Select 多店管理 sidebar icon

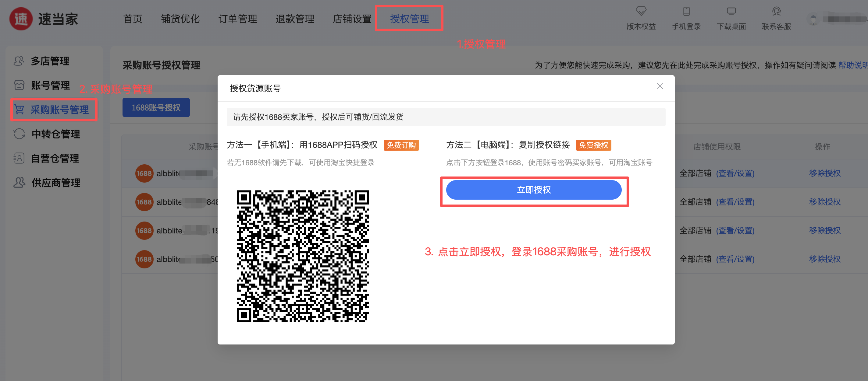pyautogui.click(x=19, y=61)
